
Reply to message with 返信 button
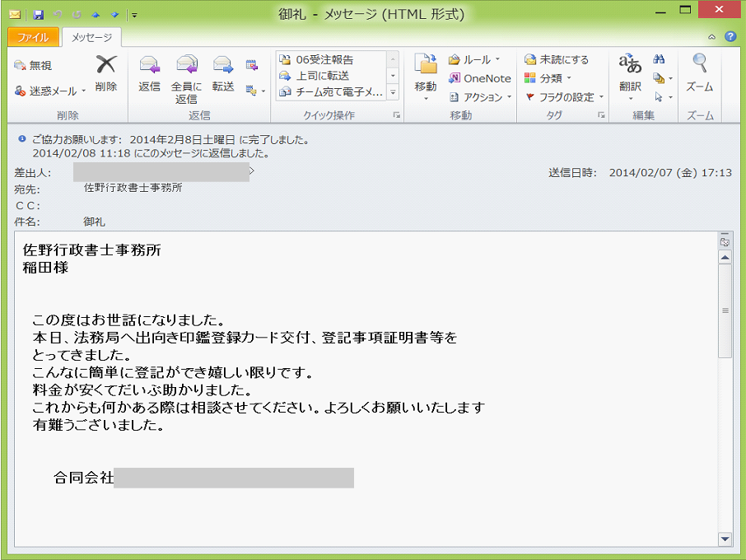click(x=149, y=72)
